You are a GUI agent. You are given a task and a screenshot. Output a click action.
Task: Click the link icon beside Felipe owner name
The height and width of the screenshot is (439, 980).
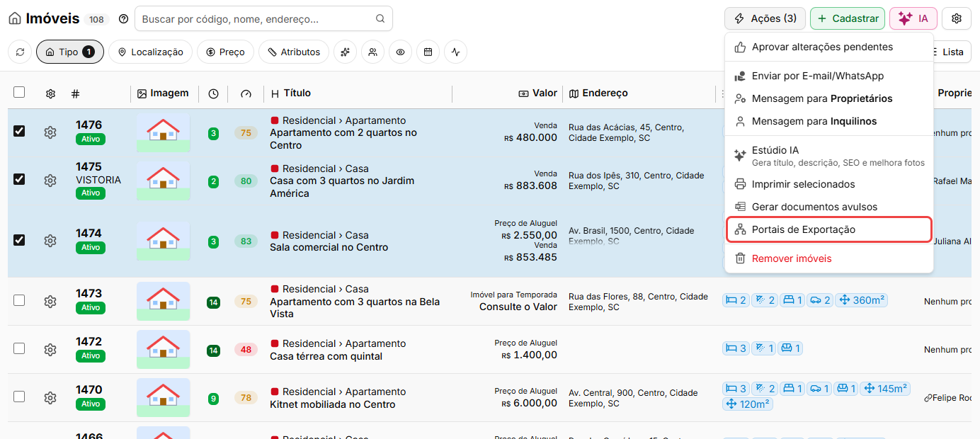click(928, 398)
